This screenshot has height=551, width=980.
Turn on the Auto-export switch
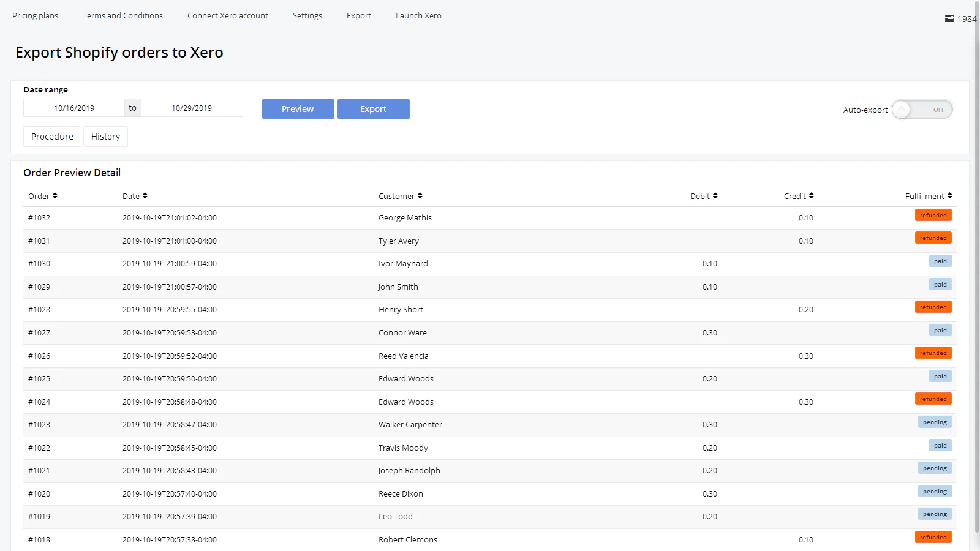[x=922, y=110]
